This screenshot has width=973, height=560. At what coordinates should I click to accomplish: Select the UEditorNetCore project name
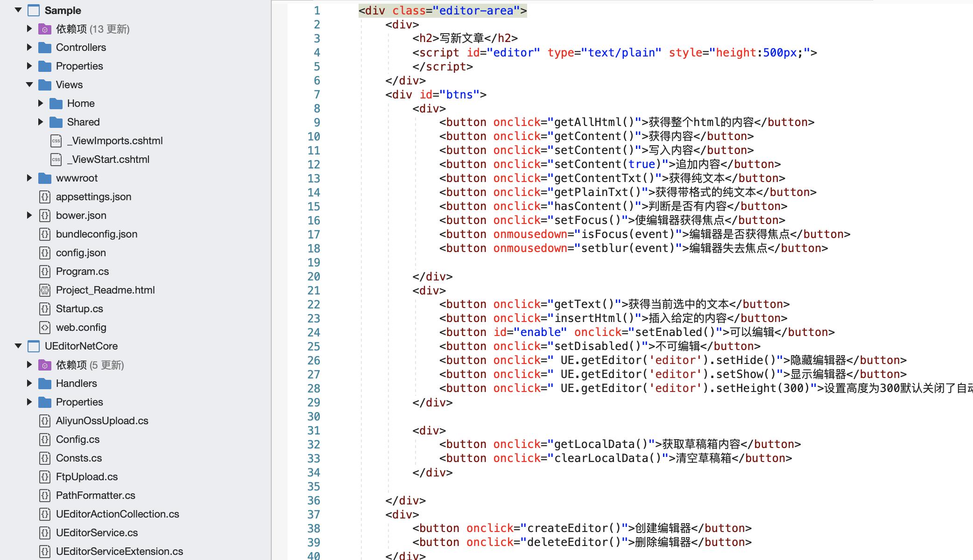(x=81, y=346)
